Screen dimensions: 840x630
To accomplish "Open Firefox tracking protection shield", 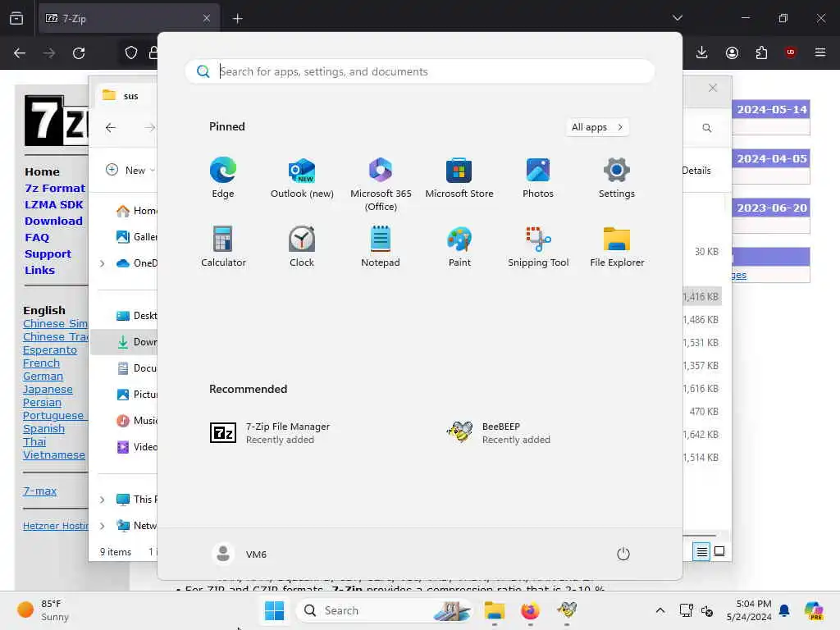I will coord(131,53).
